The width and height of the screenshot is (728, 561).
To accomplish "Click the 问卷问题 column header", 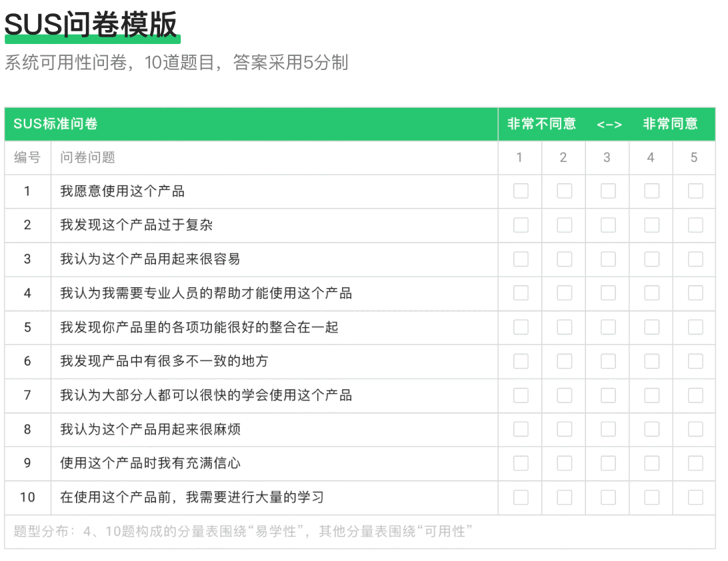I will pyautogui.click(x=87, y=158).
